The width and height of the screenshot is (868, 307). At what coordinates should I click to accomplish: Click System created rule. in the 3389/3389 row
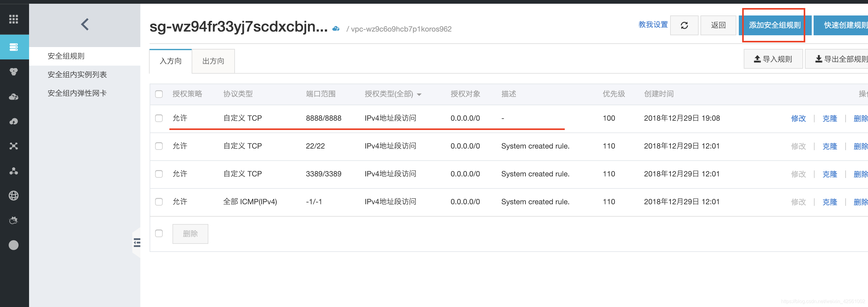click(535, 174)
